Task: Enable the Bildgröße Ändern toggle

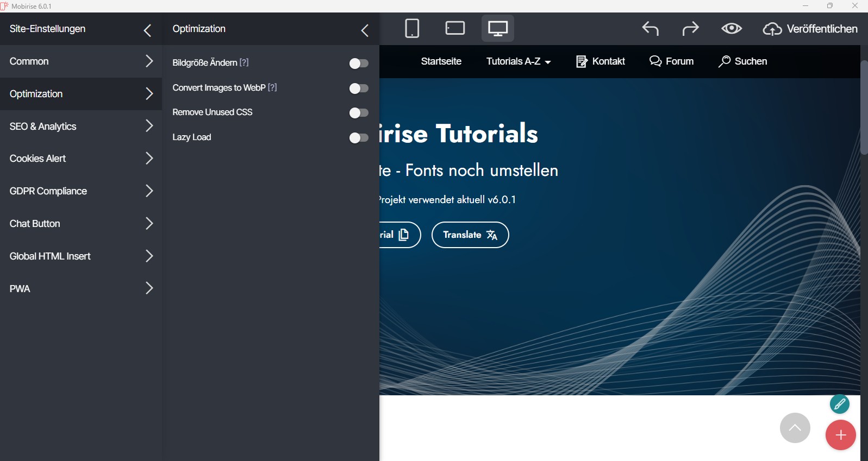Action: (x=359, y=64)
